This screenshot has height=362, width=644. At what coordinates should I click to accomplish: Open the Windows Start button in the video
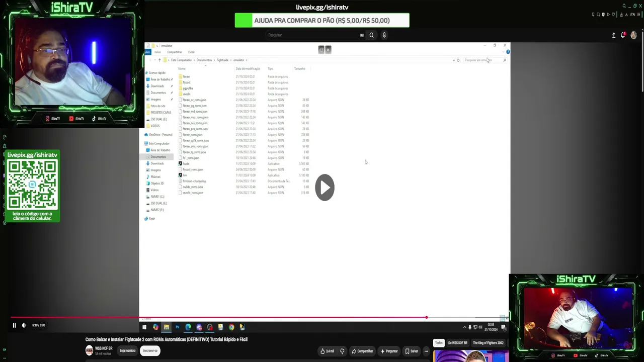[144, 327]
